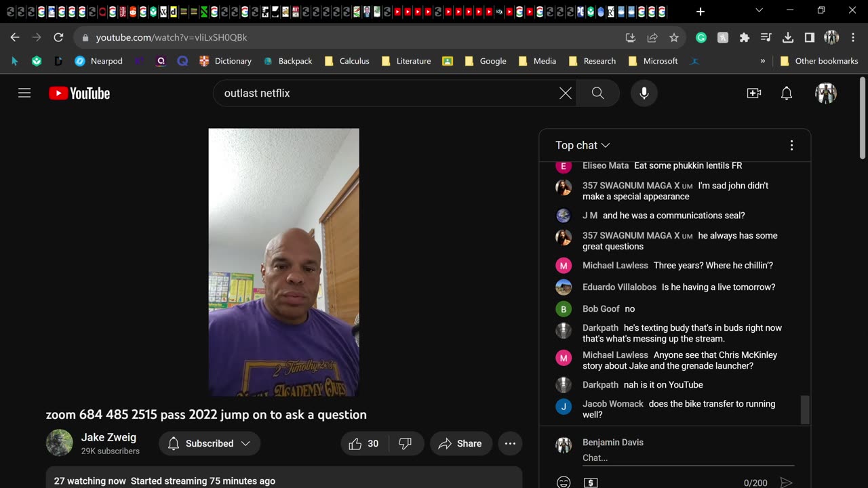This screenshot has height=488, width=868.
Task: Open a new browser tab
Action: coord(701,12)
